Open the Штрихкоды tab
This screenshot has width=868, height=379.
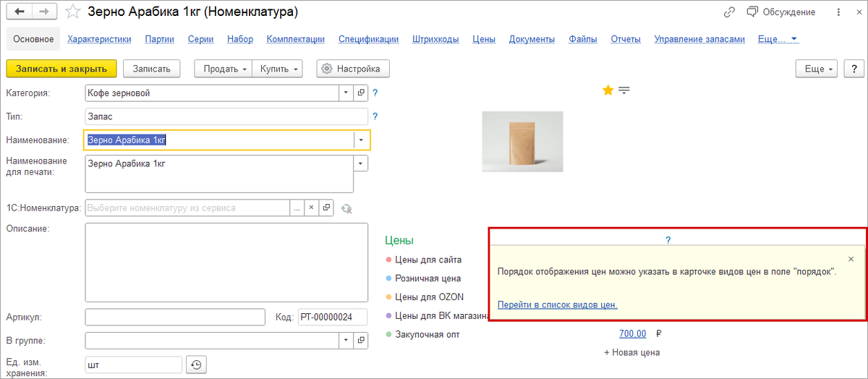click(436, 39)
